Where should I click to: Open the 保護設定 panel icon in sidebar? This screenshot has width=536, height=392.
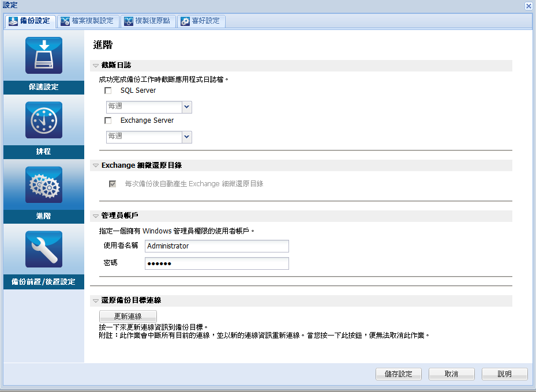pyautogui.click(x=43, y=55)
